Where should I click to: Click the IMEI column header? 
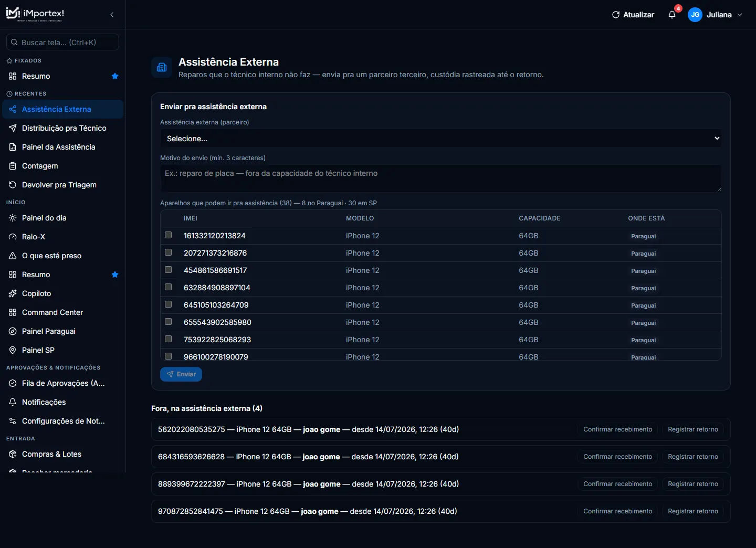(191, 218)
